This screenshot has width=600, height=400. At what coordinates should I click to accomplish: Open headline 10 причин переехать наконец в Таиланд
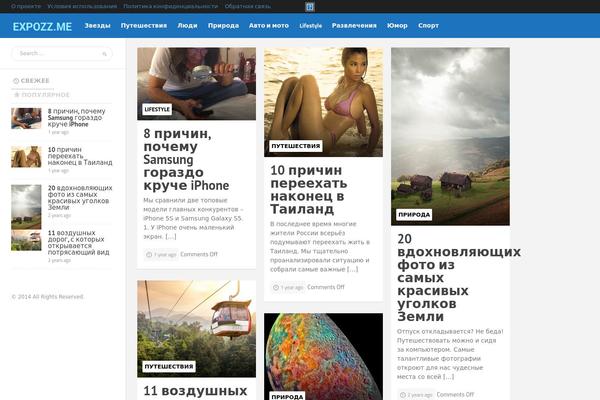coord(308,189)
